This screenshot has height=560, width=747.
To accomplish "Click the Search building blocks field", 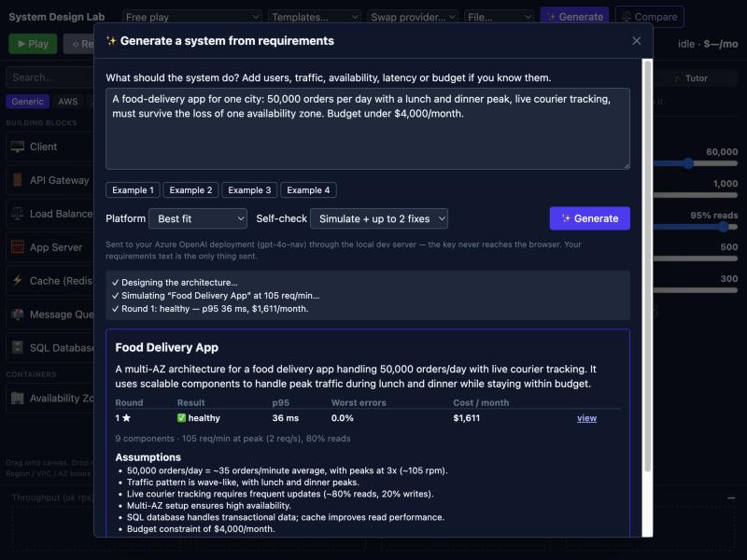I will click(x=49, y=77).
